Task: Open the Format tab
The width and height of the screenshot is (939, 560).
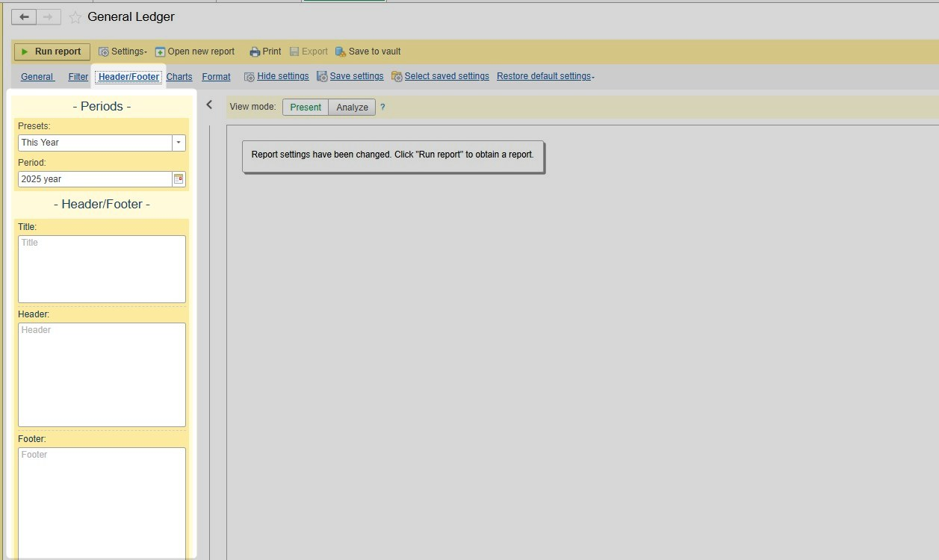Action: pos(216,76)
